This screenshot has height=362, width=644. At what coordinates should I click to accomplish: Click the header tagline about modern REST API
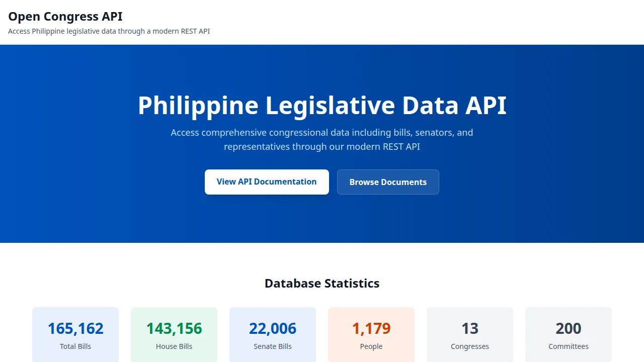click(x=109, y=31)
